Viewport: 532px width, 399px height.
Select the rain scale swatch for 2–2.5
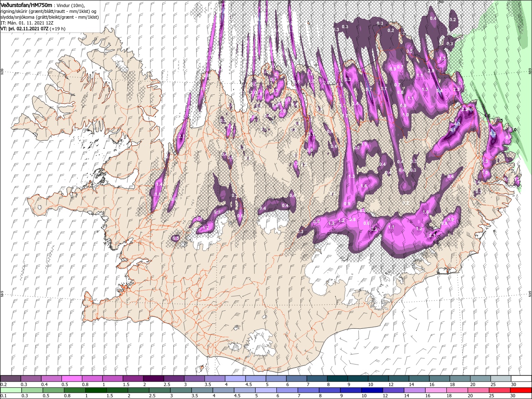coord(138,390)
